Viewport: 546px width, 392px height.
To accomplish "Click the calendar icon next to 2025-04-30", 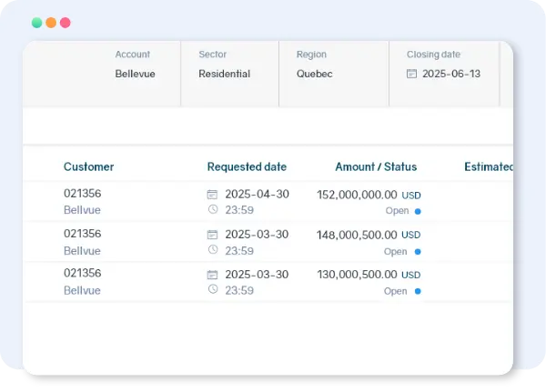I will click(x=212, y=195).
